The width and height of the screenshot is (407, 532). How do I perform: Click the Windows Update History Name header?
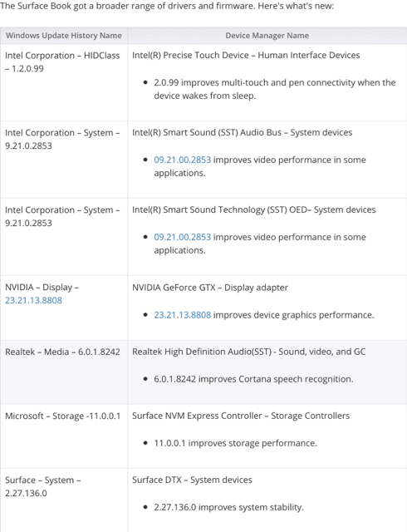pos(63,35)
